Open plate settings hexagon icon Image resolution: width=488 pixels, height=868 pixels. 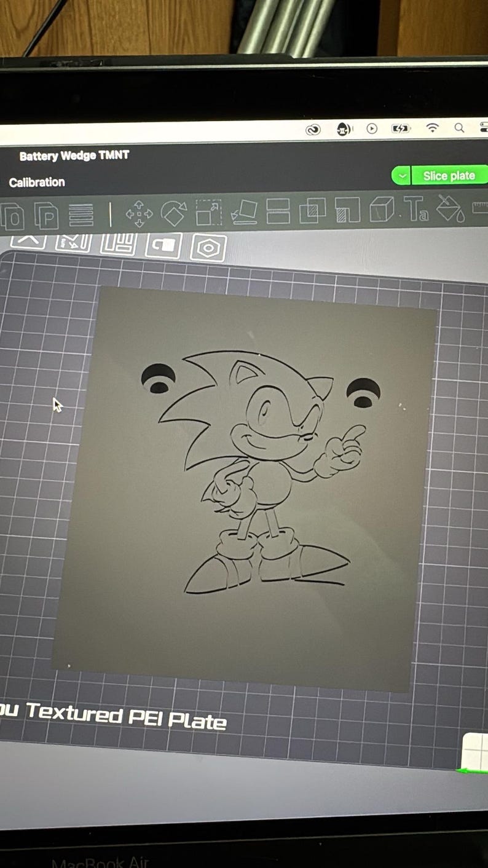208,248
